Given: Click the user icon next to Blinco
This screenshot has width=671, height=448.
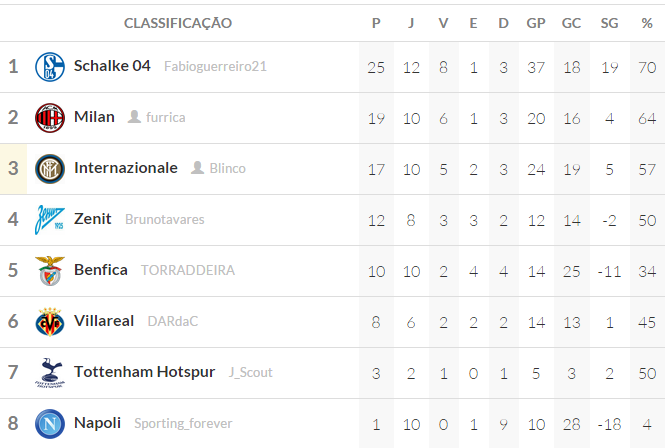Looking at the screenshot, I should [197, 167].
